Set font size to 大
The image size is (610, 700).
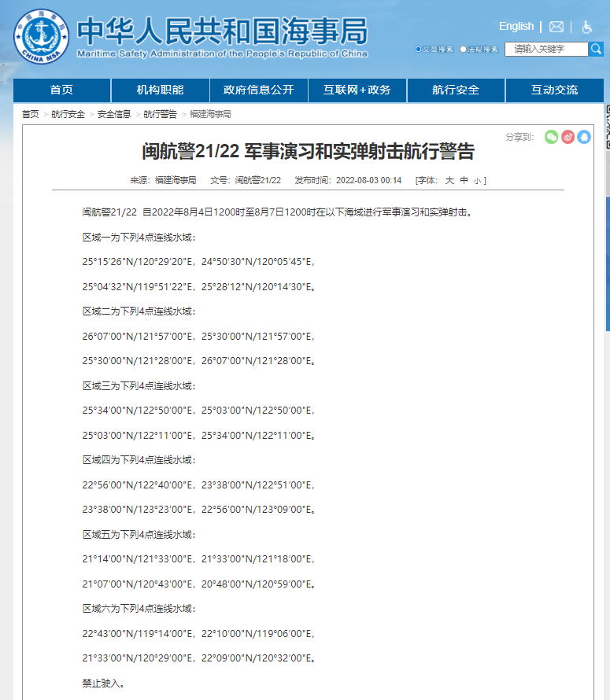[x=449, y=181]
